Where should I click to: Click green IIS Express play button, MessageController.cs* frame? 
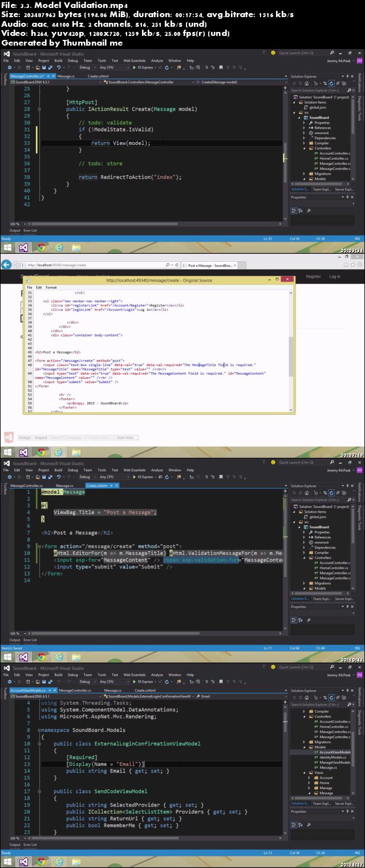click(x=135, y=67)
